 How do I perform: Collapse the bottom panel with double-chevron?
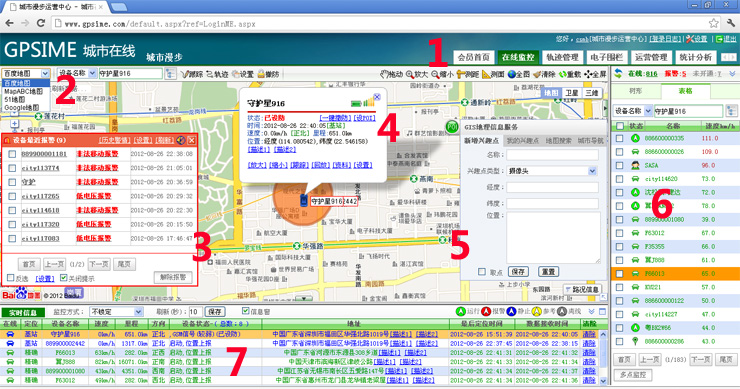[x=591, y=312]
